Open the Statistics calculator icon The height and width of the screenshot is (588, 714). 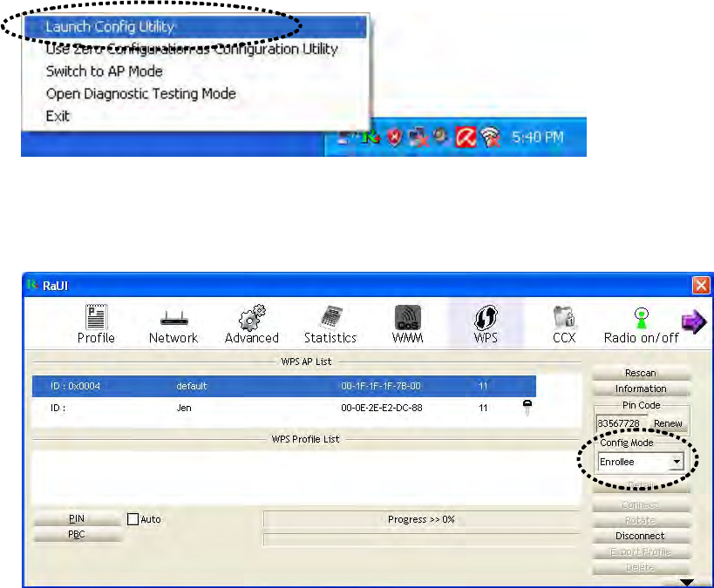click(331, 317)
